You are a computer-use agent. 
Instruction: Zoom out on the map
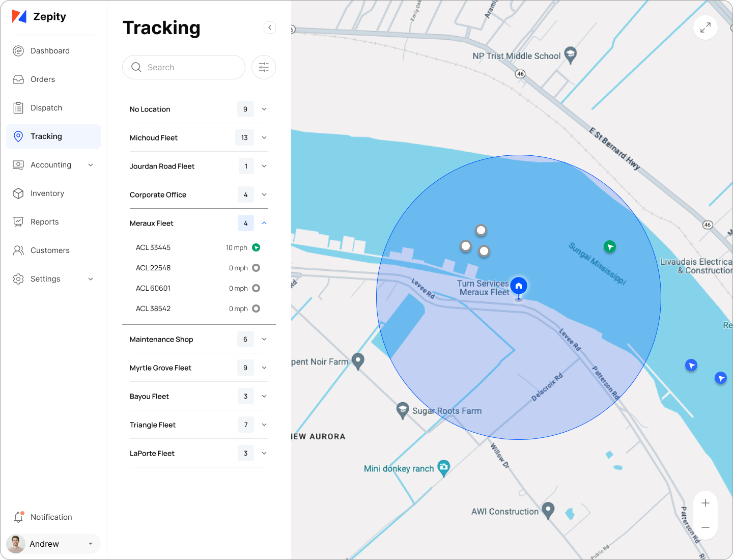[705, 527]
